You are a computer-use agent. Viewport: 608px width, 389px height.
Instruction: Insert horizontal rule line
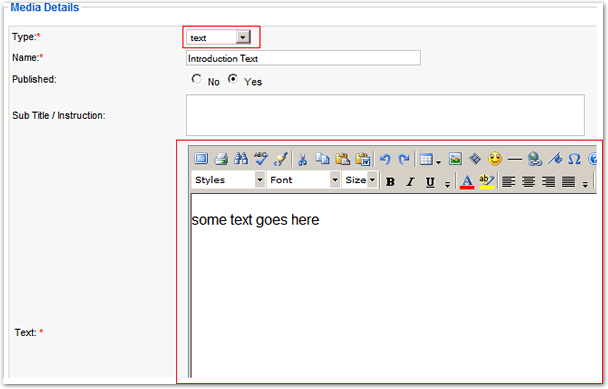tap(515, 159)
